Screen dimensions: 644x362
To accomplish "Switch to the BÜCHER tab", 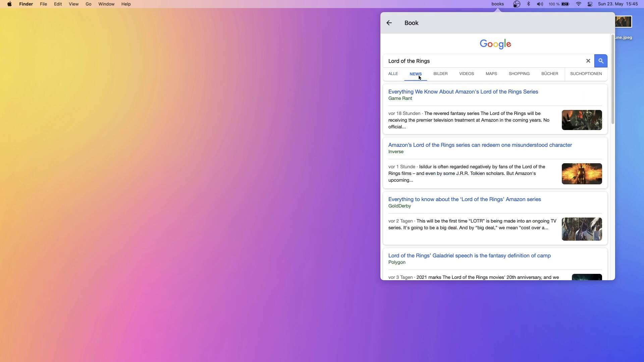I will point(550,74).
